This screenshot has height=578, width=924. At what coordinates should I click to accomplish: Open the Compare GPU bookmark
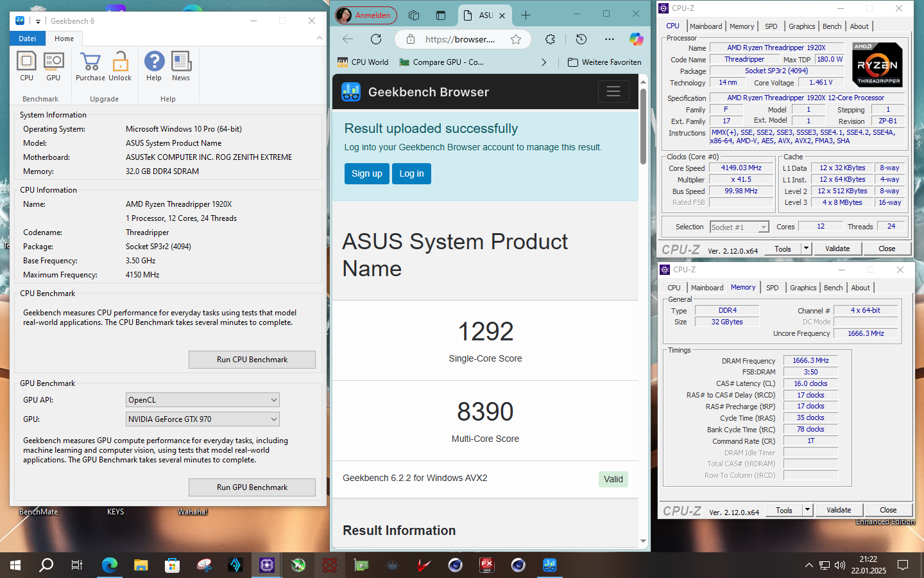coord(441,62)
